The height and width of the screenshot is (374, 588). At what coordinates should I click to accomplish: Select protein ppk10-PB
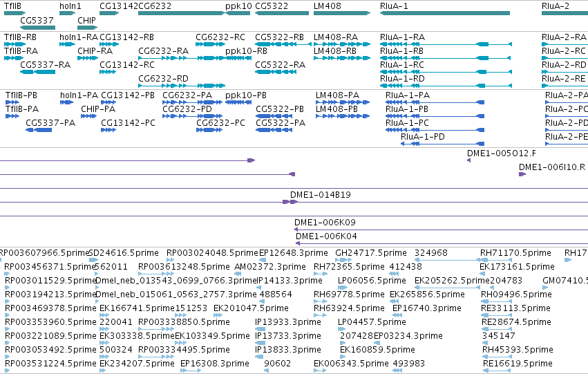238,102
